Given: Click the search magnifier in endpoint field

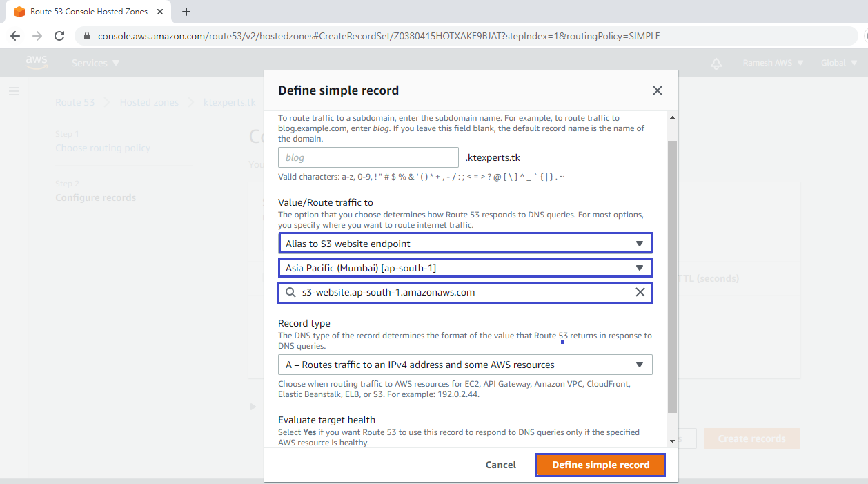Looking at the screenshot, I should [x=290, y=293].
